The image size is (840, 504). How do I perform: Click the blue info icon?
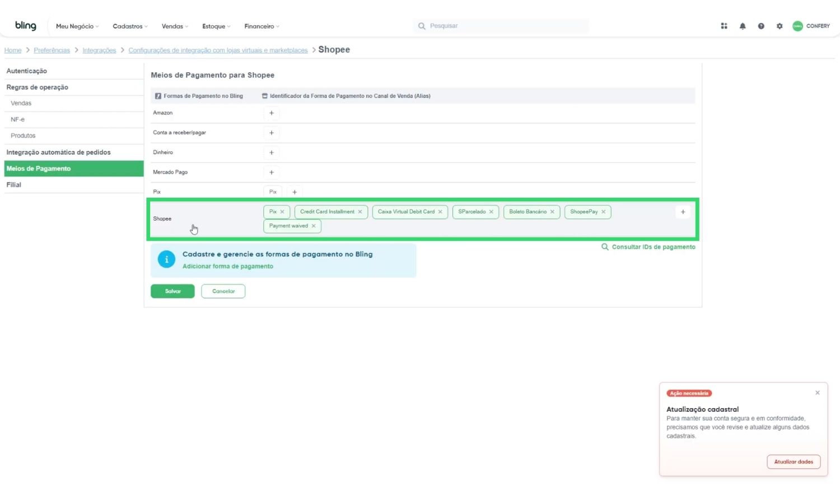(x=166, y=260)
